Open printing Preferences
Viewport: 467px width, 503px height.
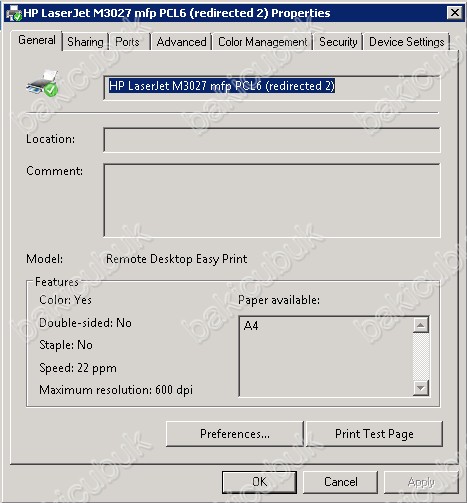pyautogui.click(x=235, y=434)
